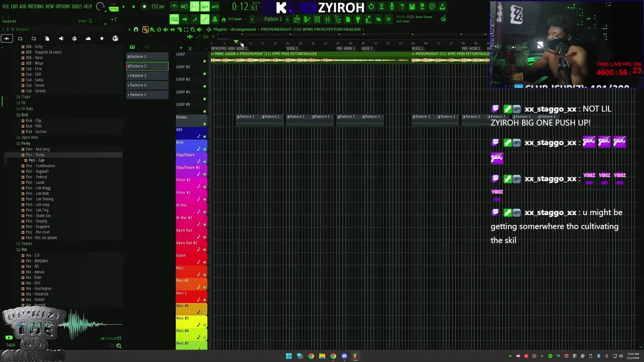Open snap setting showing 1/2 beat
This screenshot has height=362, width=644.
coord(235,19)
